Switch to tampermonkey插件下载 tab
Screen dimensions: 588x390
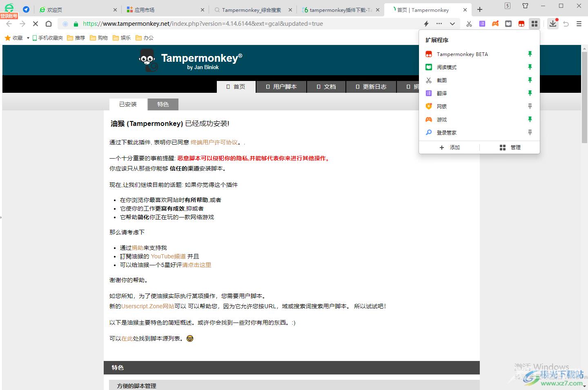[x=340, y=10]
